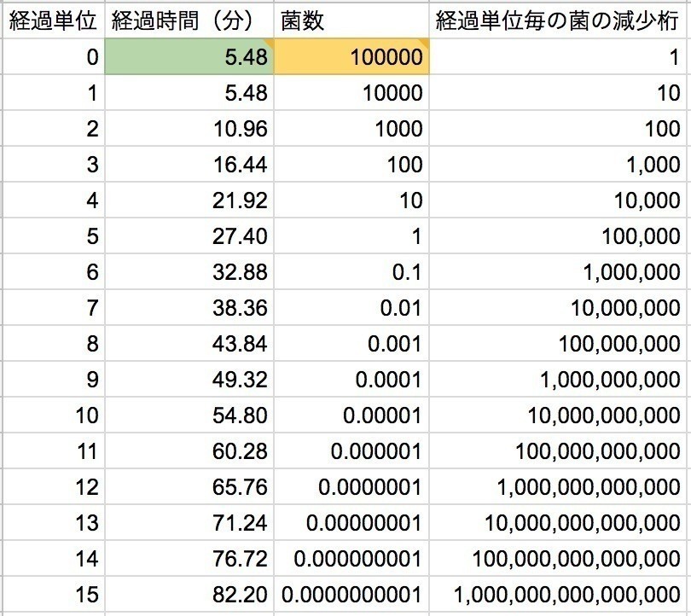Select the bacteria count cell showing 0.1
The image size is (691, 616).
pos(351,272)
